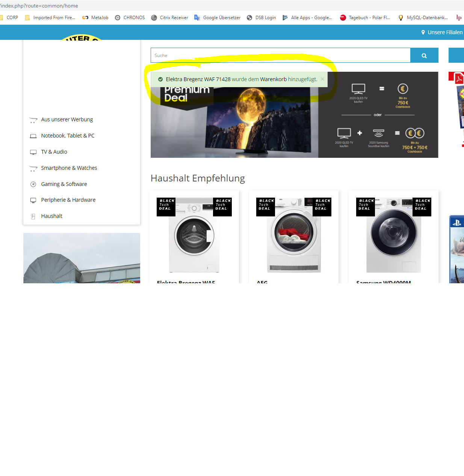The height and width of the screenshot is (476, 464).
Task: Click the Haushalt Empfehlung heading
Action: click(198, 178)
